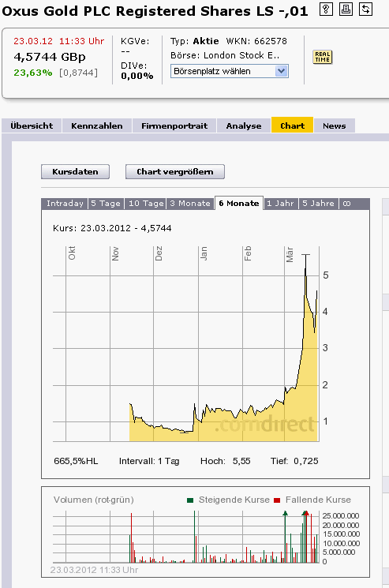Select the 3 Monate chart range
389x588 pixels.
coord(190,204)
